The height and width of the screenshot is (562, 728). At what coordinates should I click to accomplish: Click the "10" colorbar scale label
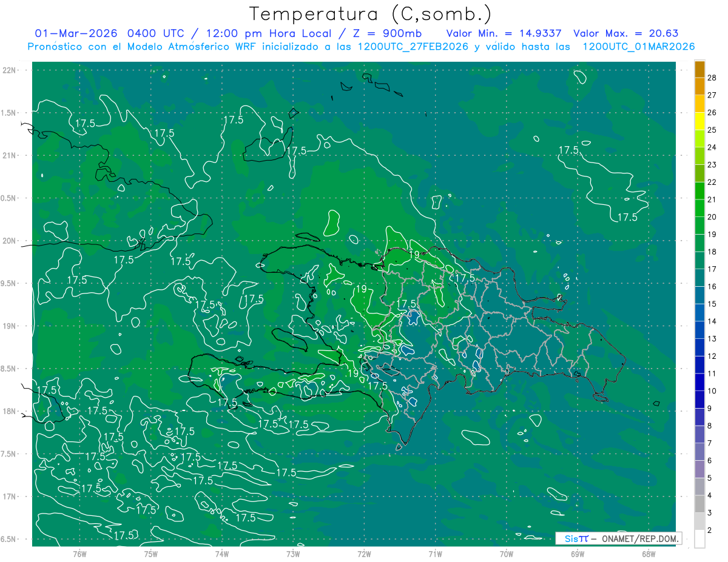[712, 391]
